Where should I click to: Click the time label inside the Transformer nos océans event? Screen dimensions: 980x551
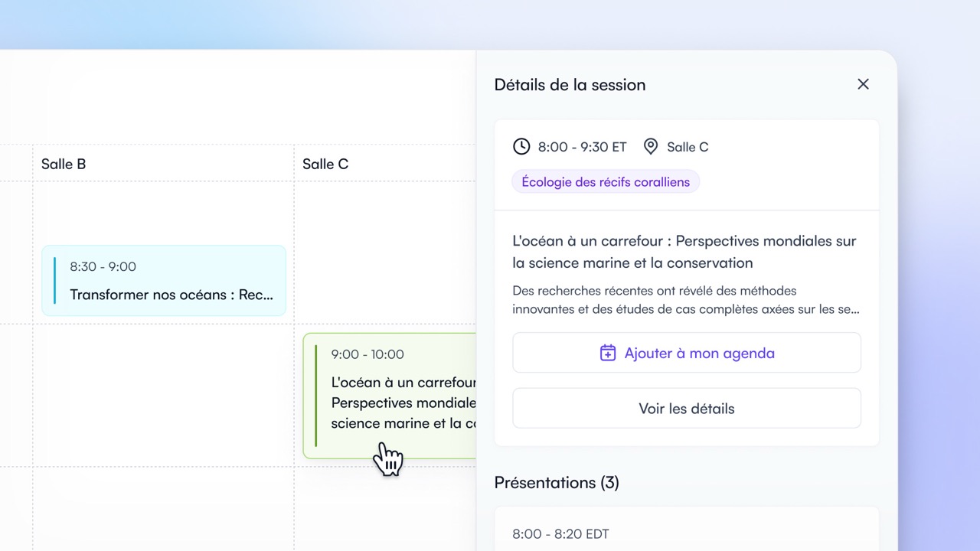coord(102,266)
